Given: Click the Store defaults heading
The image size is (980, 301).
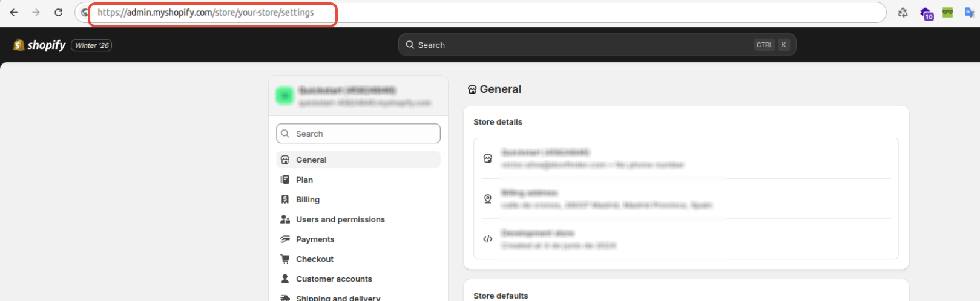Looking at the screenshot, I should (x=501, y=296).
